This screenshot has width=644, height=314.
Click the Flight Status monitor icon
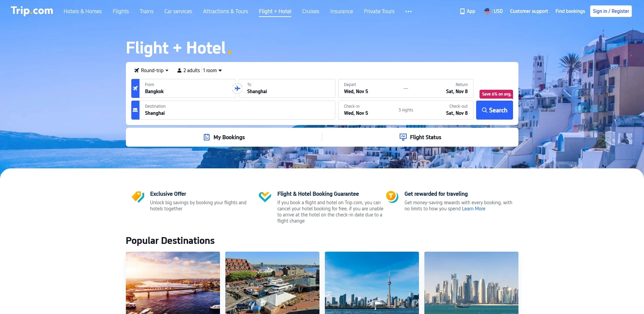pyautogui.click(x=403, y=137)
